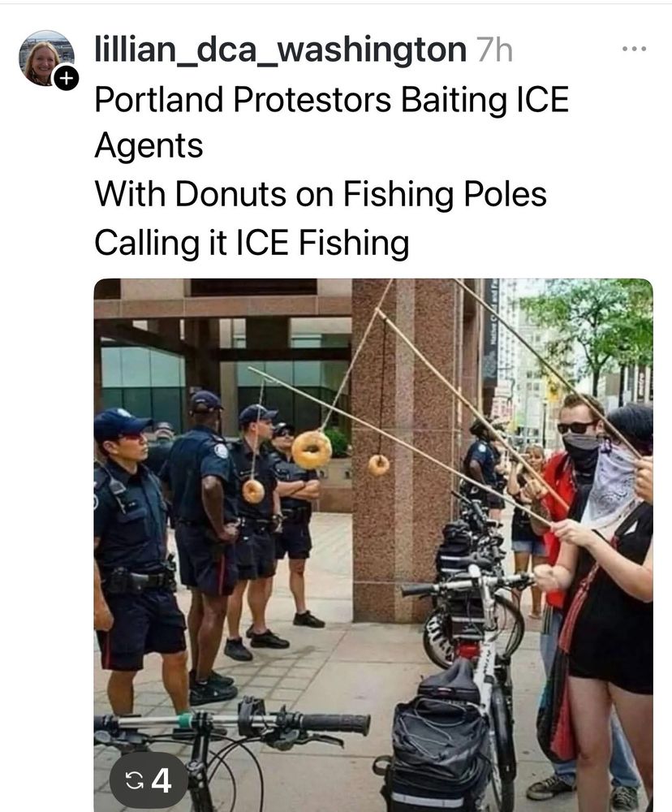The width and height of the screenshot is (672, 812).
Task: Click the small donut beside the stone pillar
Action: [x=378, y=465]
